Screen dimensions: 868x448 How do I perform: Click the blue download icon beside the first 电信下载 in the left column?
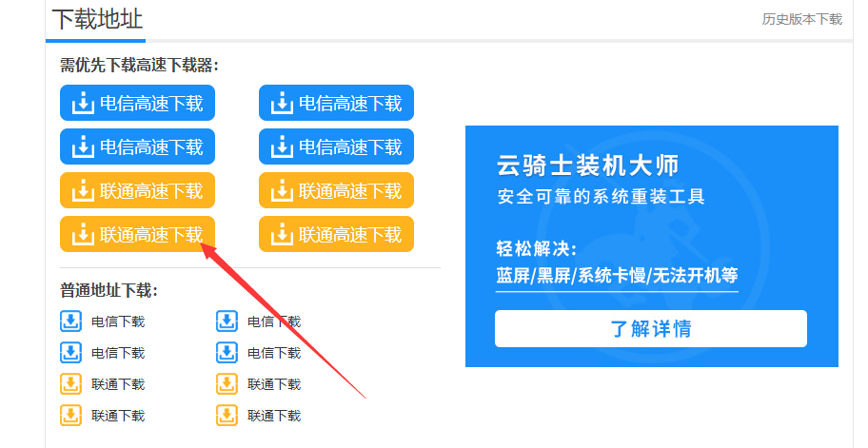(x=70, y=321)
